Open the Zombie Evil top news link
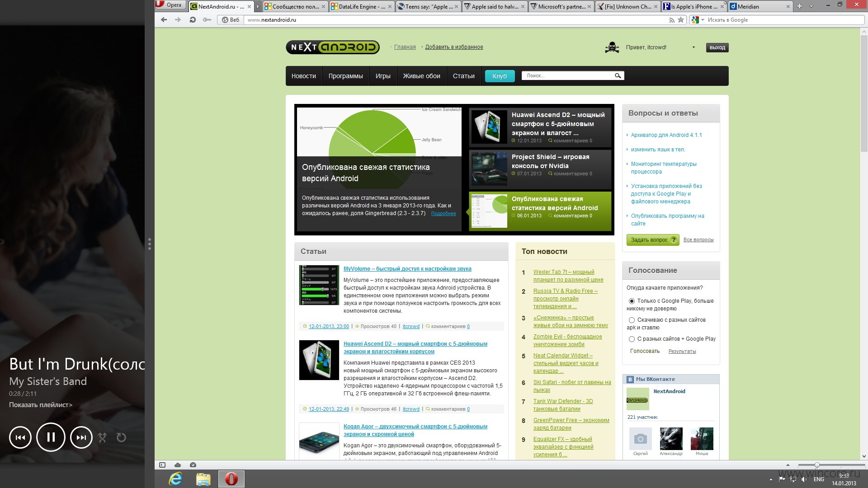 (567, 341)
